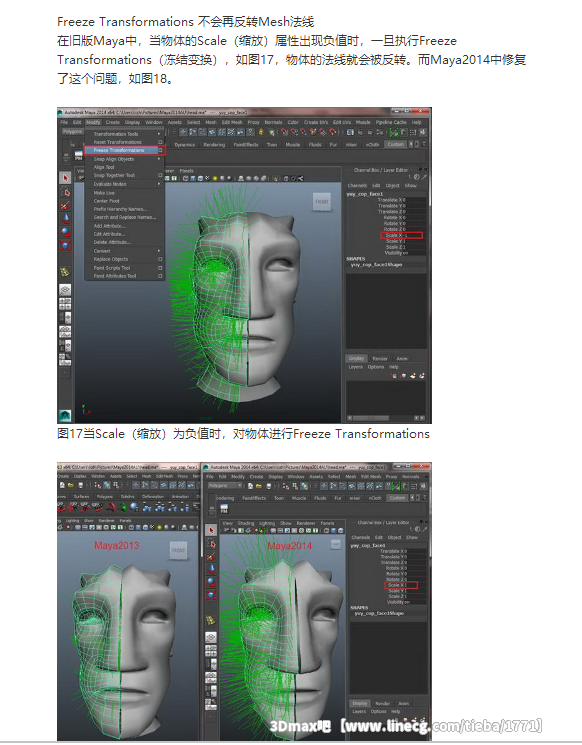Activate the Scale tool in Maya2014 window toolbox
582x745 pixels.
[x=211, y=595]
